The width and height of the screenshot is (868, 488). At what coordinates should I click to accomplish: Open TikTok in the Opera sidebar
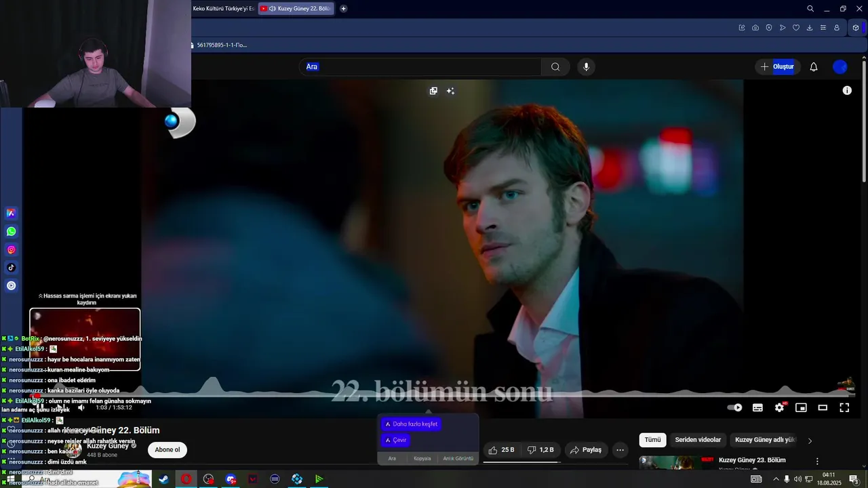(x=11, y=268)
